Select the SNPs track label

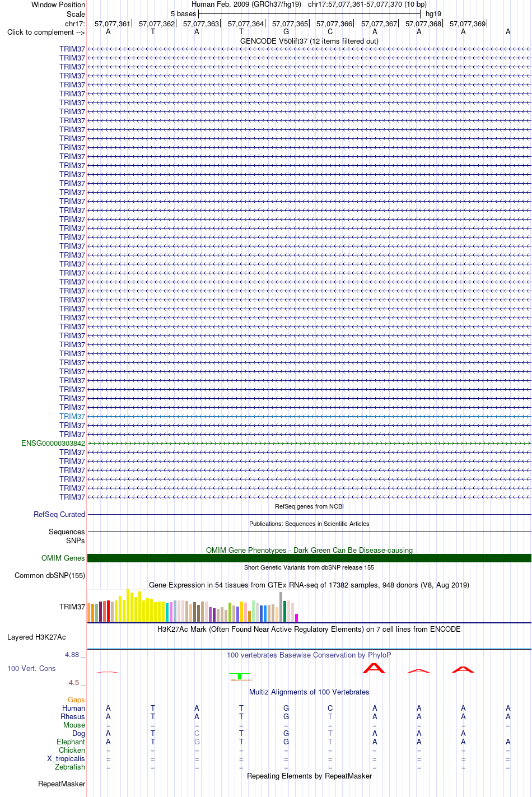(75, 540)
